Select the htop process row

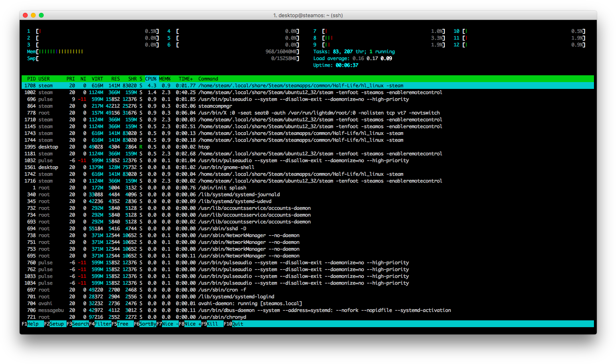(204, 147)
